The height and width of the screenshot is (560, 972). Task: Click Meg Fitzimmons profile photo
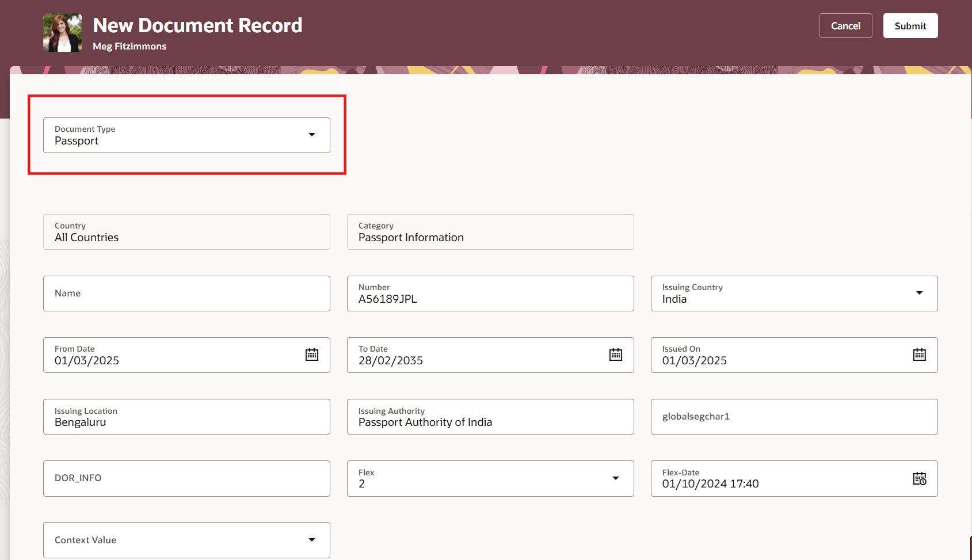[62, 33]
